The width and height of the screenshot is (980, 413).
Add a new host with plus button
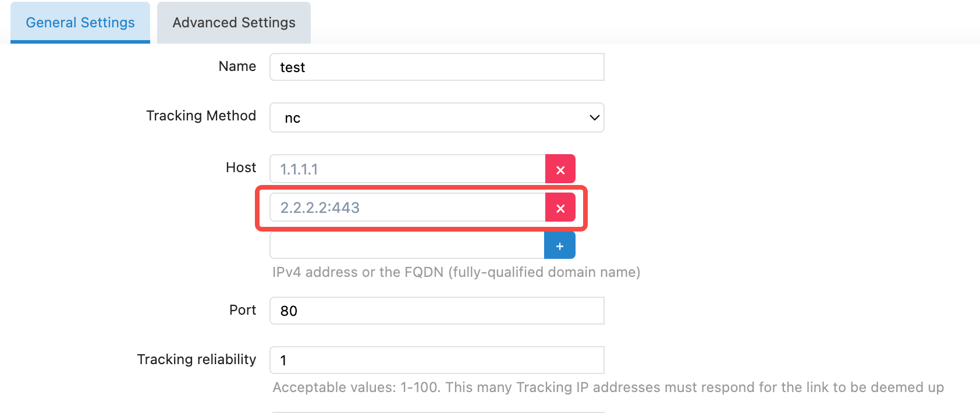[x=560, y=246]
